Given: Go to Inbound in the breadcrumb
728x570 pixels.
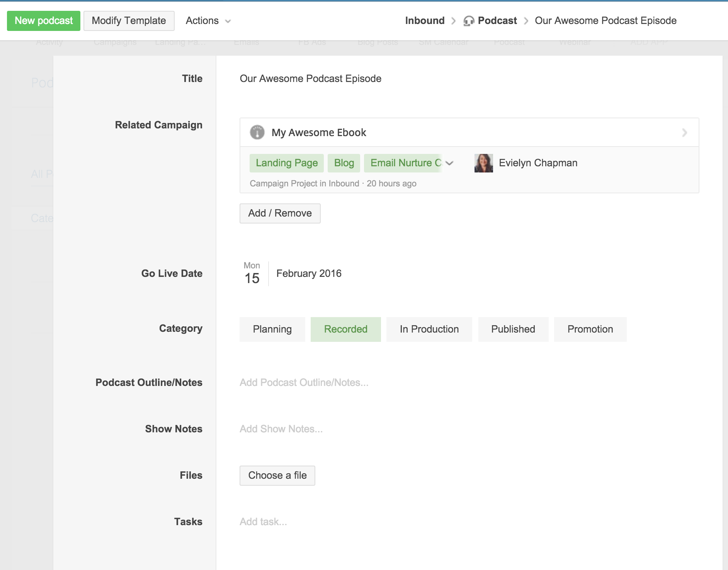Looking at the screenshot, I should pyautogui.click(x=424, y=21).
